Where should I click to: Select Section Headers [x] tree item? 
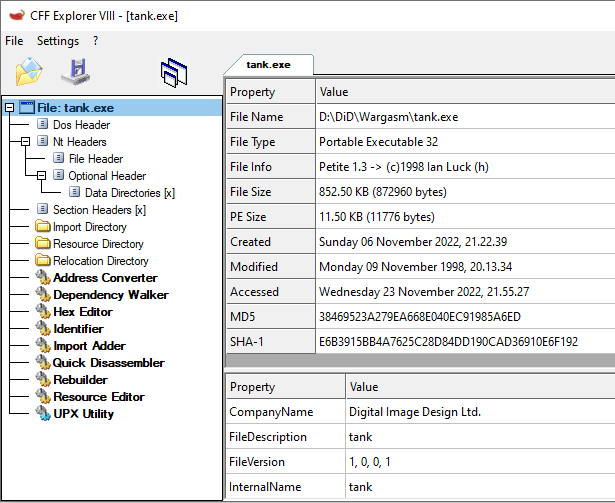(x=99, y=210)
